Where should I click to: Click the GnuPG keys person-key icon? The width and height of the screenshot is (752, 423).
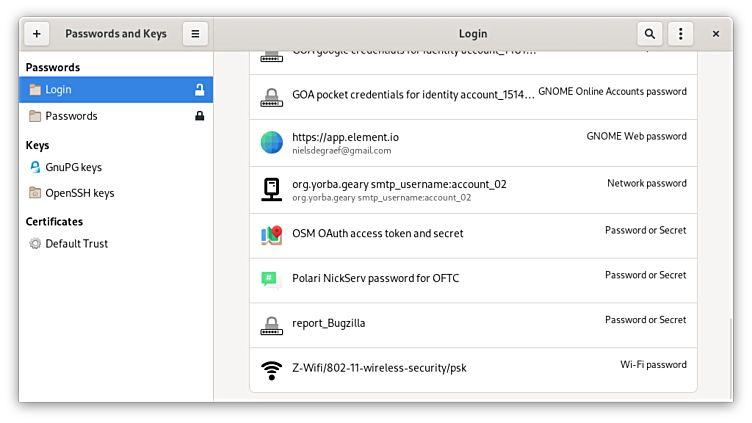click(35, 167)
